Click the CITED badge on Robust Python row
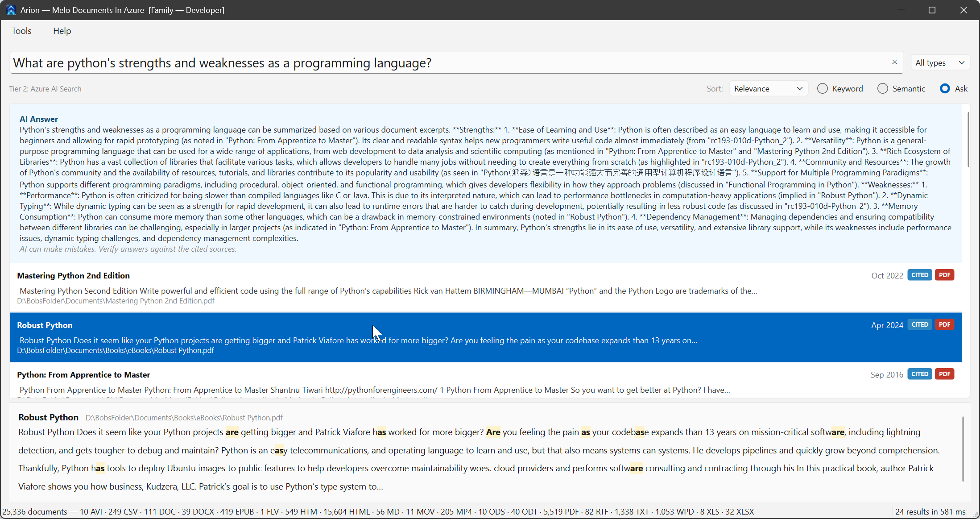 919,324
